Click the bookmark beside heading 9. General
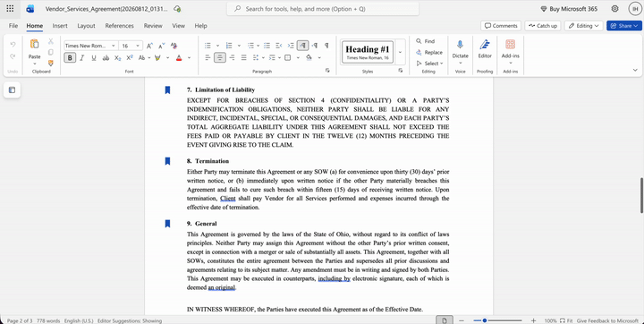 167,224
